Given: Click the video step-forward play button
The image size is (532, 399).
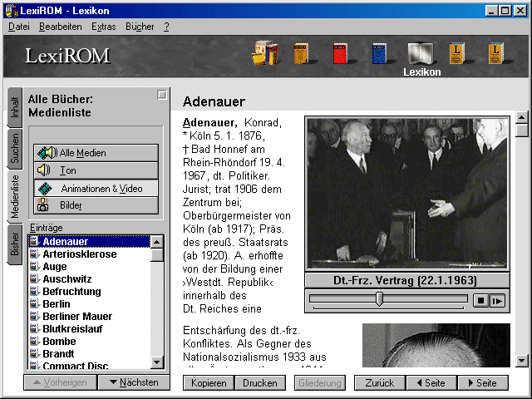Looking at the screenshot, I should (x=497, y=301).
